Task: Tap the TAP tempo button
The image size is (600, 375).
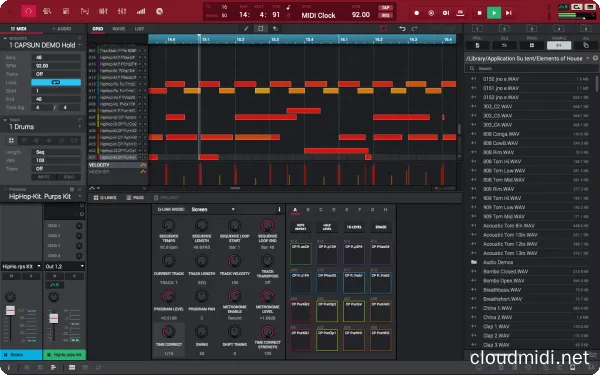Action: tap(385, 8)
